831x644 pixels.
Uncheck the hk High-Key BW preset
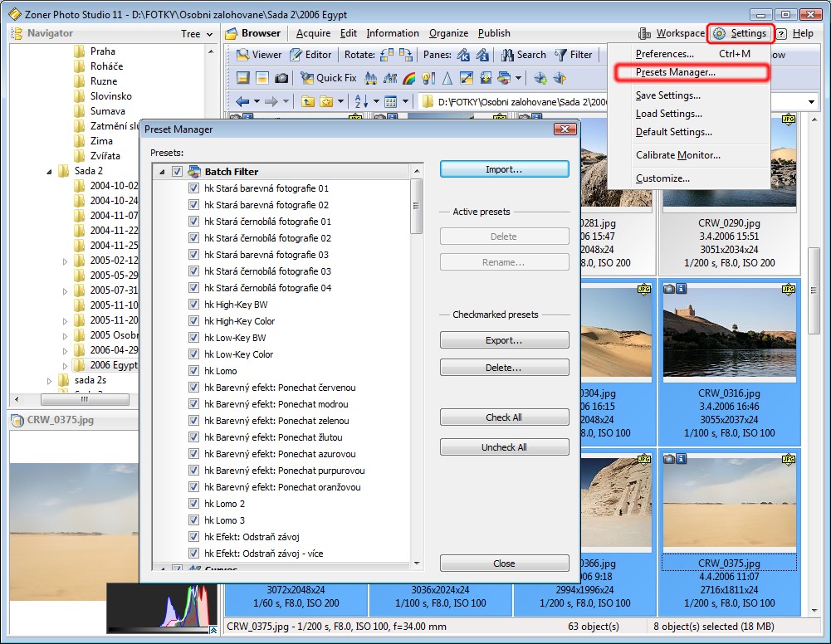[x=194, y=305]
